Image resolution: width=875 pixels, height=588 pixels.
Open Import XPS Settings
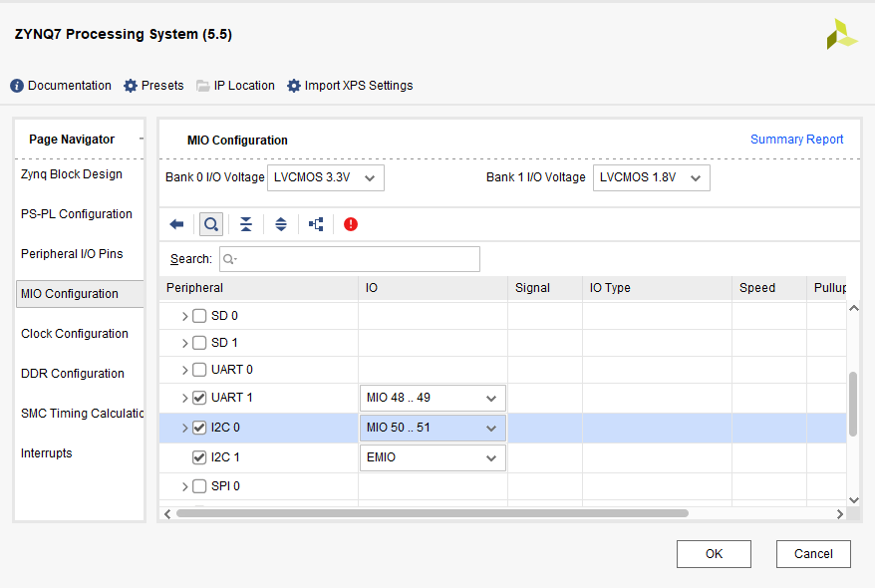click(350, 86)
